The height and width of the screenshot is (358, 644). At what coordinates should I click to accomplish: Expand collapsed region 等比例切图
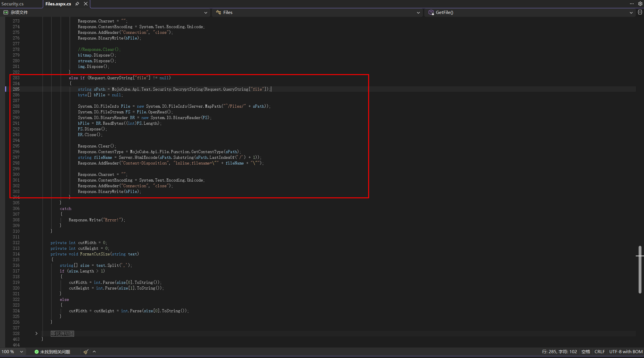(x=36, y=333)
